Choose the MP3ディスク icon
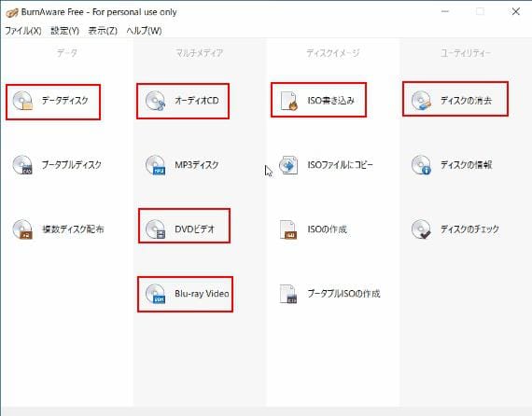 click(x=155, y=165)
